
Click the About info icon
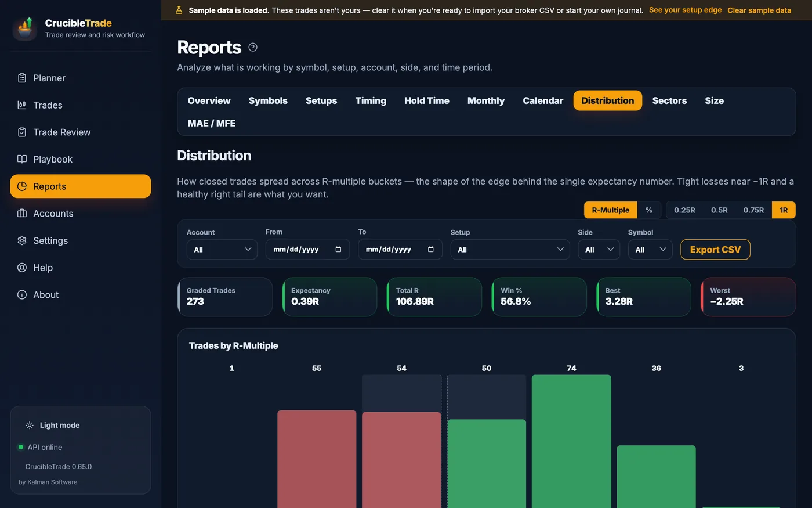pos(22,295)
